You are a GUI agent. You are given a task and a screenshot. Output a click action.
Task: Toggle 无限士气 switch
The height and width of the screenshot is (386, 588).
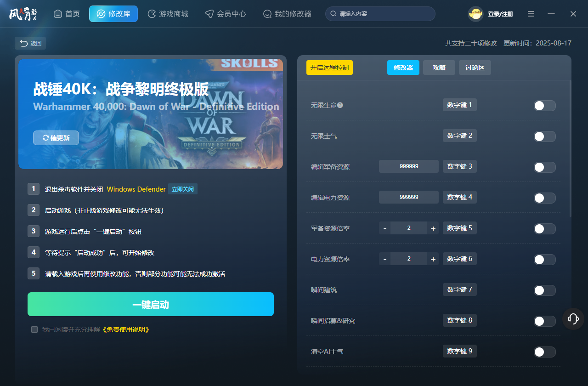(x=545, y=136)
